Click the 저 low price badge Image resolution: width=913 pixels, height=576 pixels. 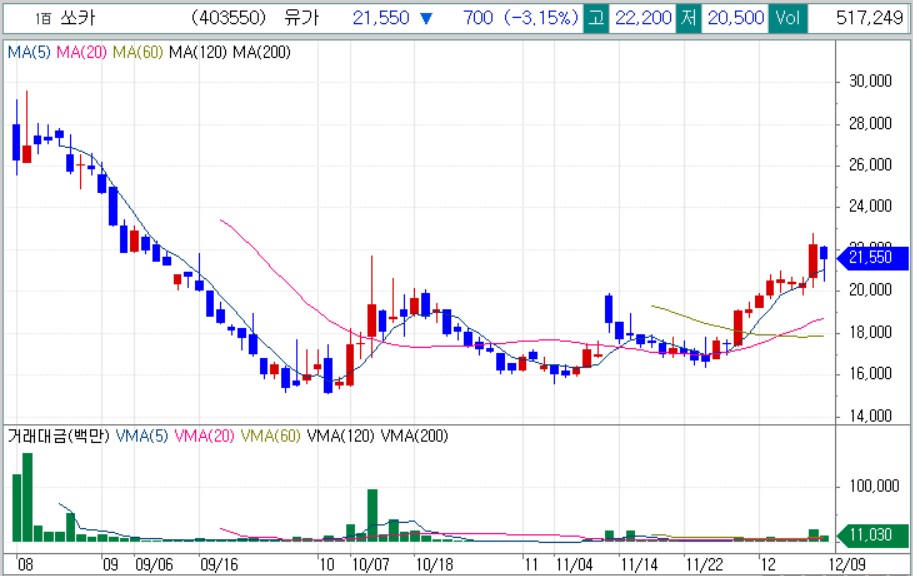(x=688, y=18)
